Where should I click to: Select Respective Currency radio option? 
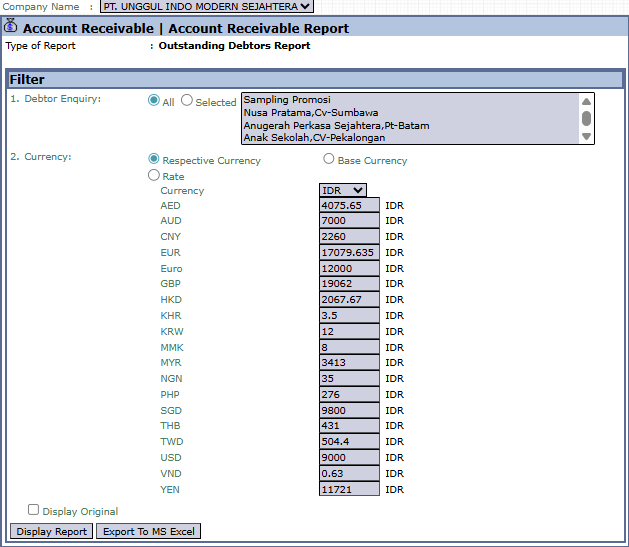[x=154, y=159]
